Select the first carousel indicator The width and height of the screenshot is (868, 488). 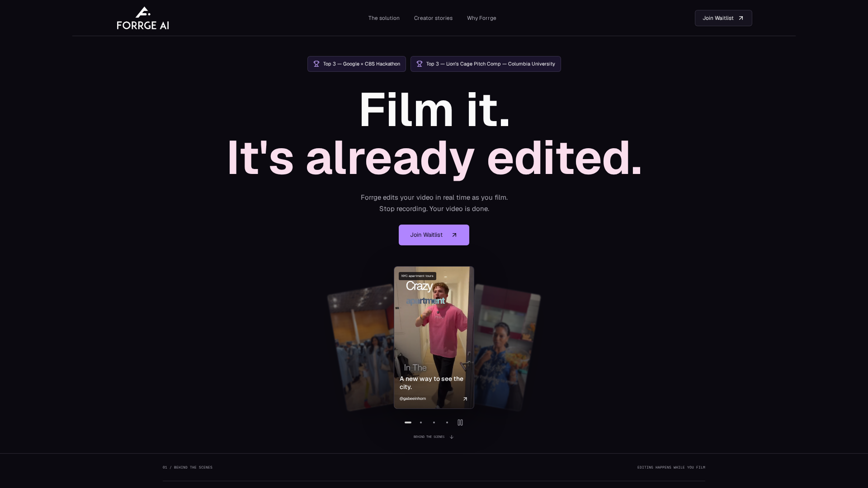408,422
